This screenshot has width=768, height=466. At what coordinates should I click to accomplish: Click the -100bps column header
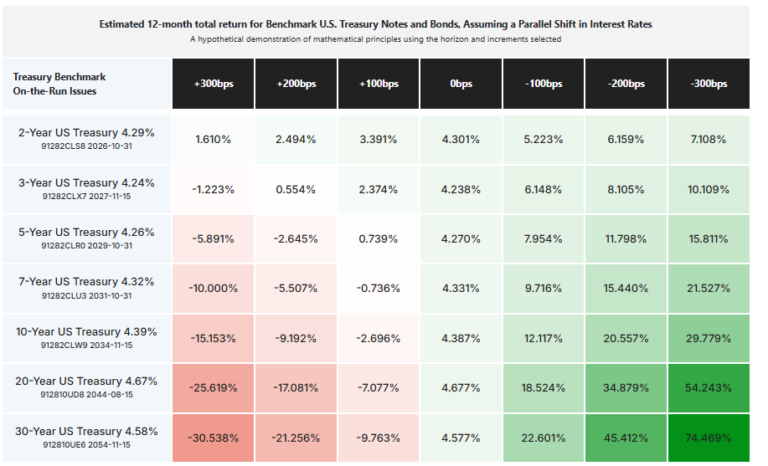[x=543, y=83]
